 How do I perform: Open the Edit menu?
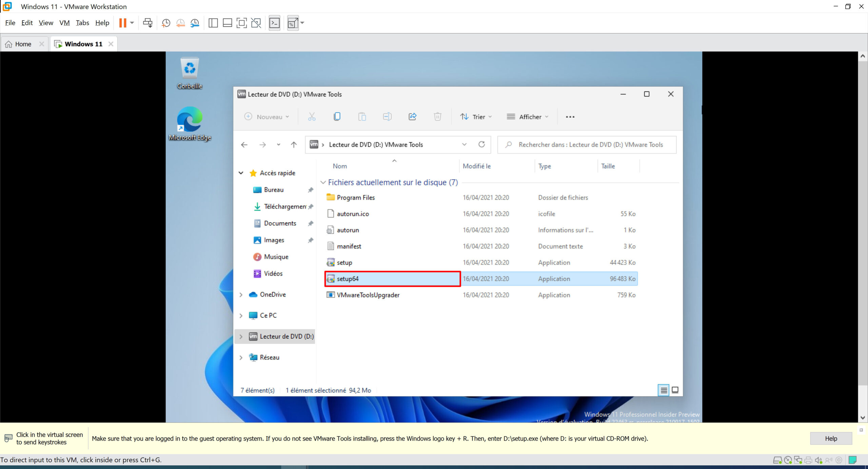coord(27,23)
